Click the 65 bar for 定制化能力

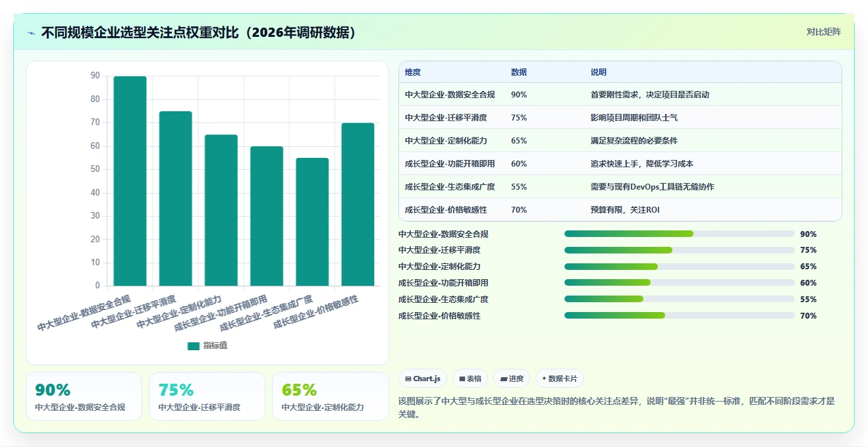(221, 210)
